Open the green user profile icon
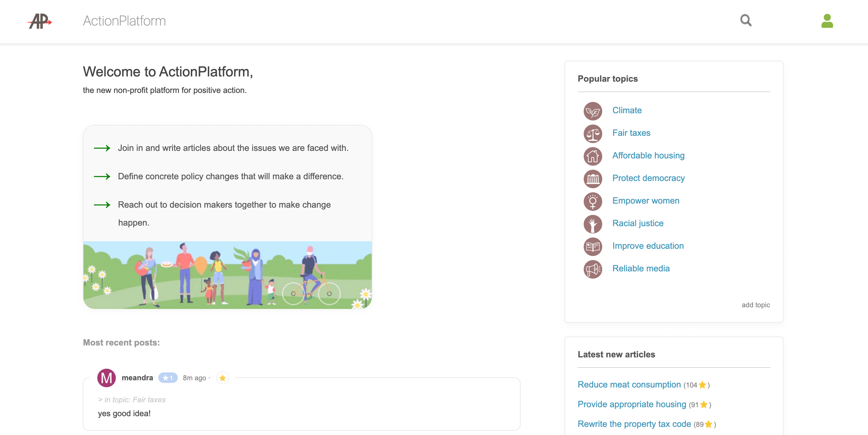The image size is (868, 435). point(827,21)
